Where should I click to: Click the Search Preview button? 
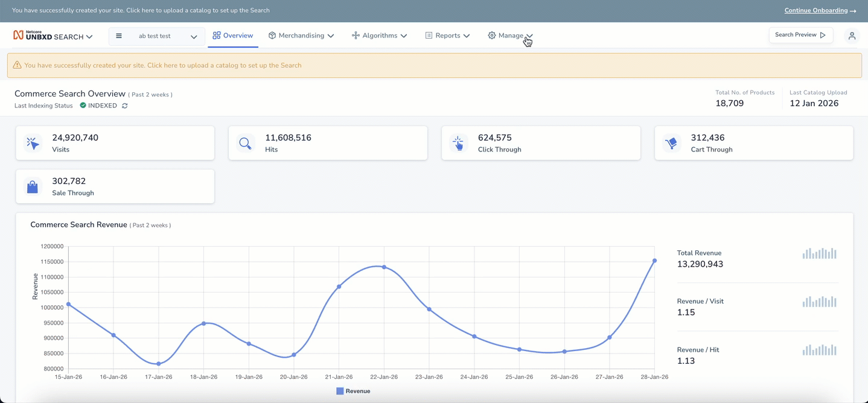pyautogui.click(x=800, y=35)
